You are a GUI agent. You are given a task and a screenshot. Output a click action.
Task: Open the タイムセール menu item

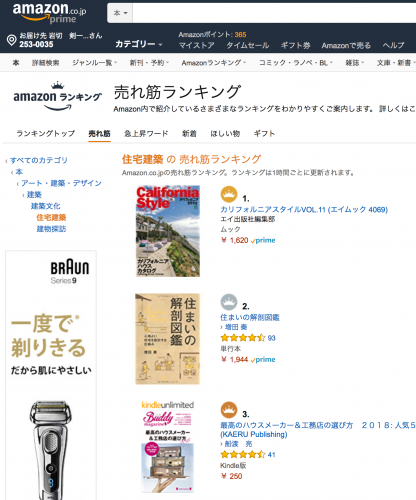248,45
